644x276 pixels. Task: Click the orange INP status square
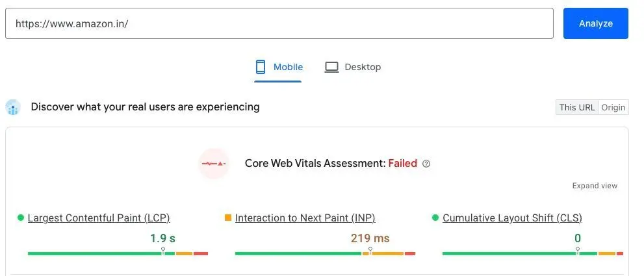coord(228,218)
